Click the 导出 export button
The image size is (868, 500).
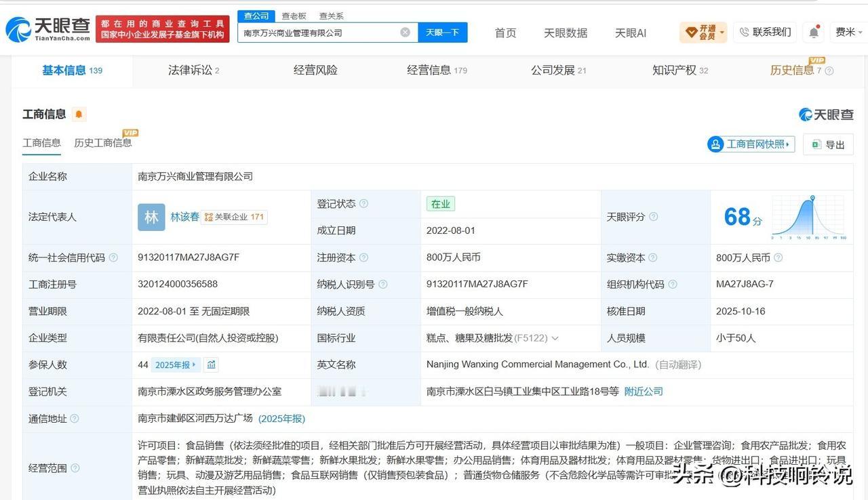click(828, 144)
